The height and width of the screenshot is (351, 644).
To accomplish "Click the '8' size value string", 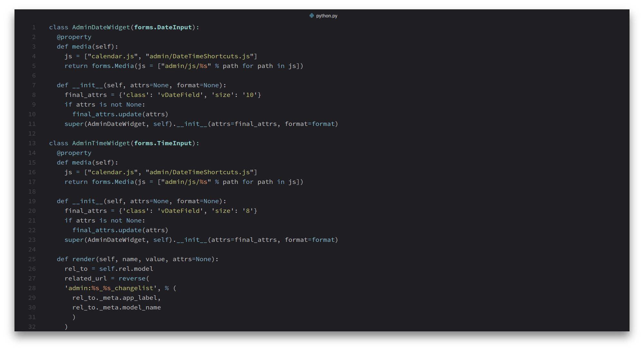I will tap(248, 211).
